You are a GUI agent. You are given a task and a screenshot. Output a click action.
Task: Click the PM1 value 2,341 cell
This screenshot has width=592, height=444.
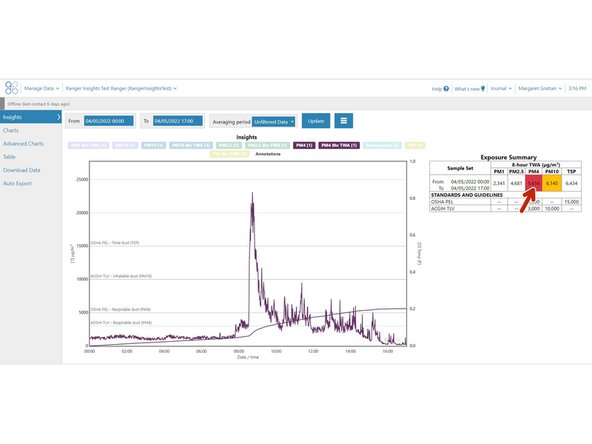(x=499, y=183)
